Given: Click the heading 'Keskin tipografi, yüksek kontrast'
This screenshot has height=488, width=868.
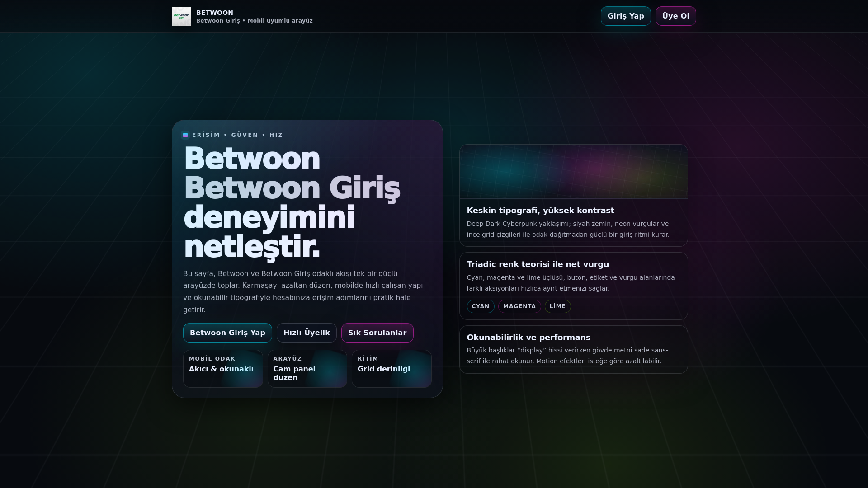Looking at the screenshot, I should click(540, 211).
